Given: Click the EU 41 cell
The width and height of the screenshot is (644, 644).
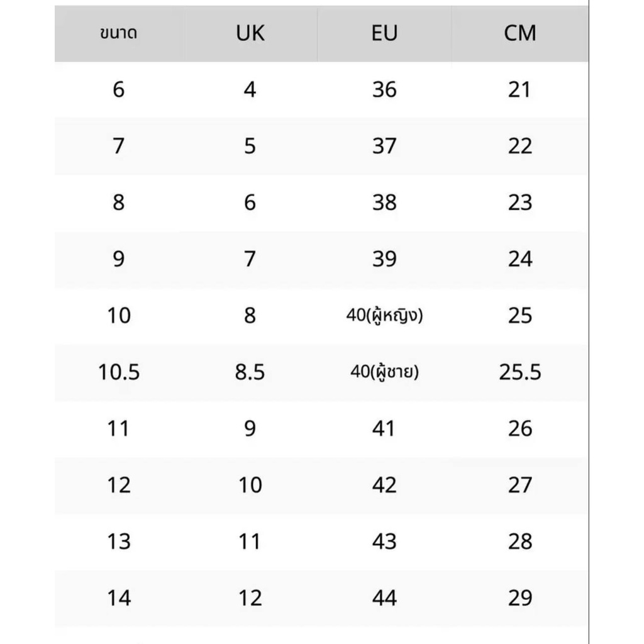Looking at the screenshot, I should click(384, 429).
